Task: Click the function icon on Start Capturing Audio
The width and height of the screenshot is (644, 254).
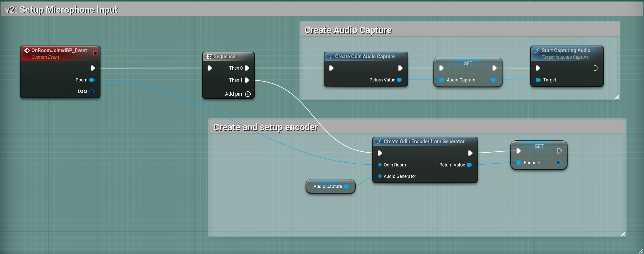Action: (538, 50)
